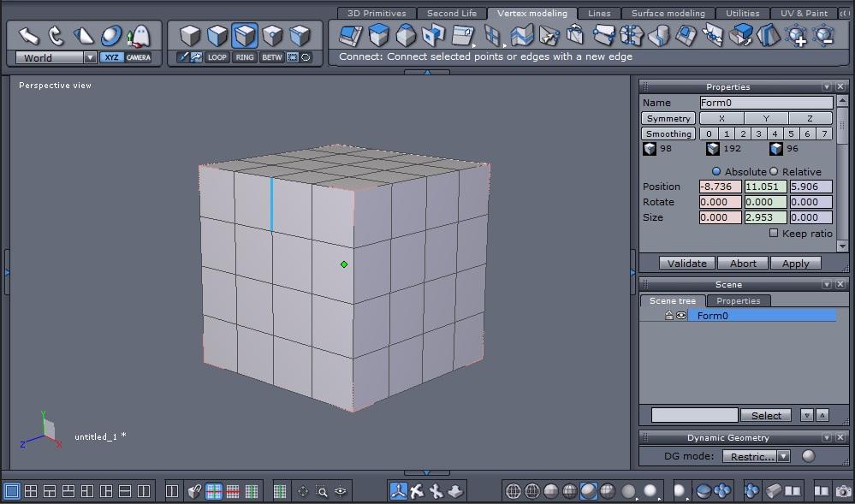This screenshot has width=855, height=504.
Task: Click the increase smoothing icon with plus sign
Action: pos(796,36)
